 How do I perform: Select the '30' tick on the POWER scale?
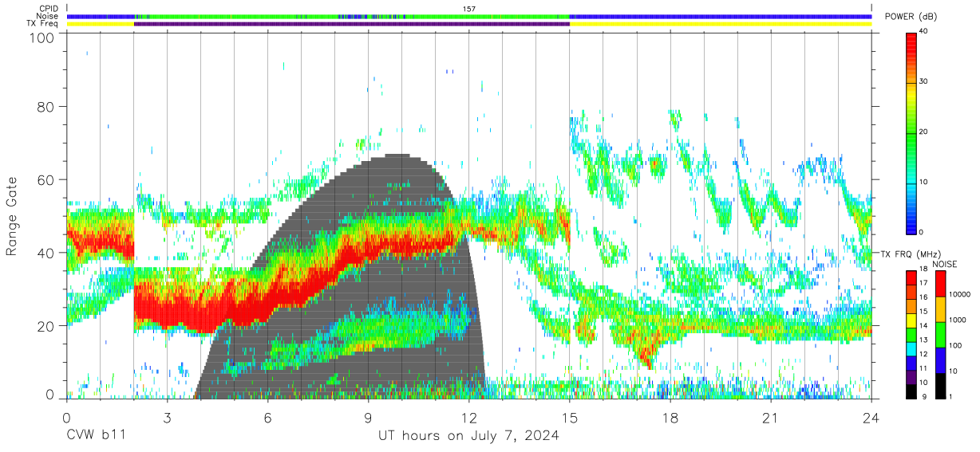(924, 82)
